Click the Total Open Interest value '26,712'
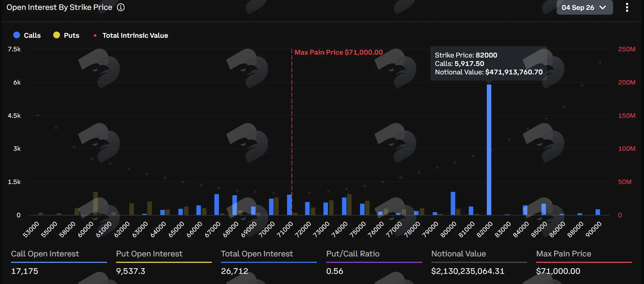 point(234,271)
